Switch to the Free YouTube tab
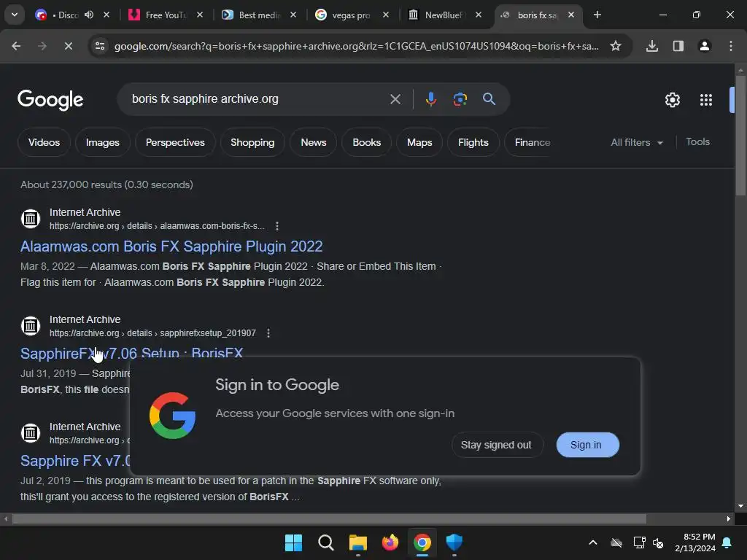Image resolution: width=747 pixels, height=560 pixels. pos(165,15)
